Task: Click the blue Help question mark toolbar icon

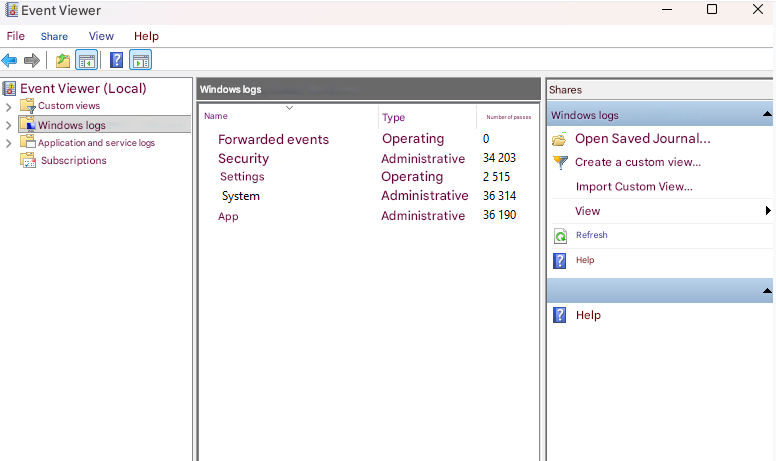Action: 116,60
